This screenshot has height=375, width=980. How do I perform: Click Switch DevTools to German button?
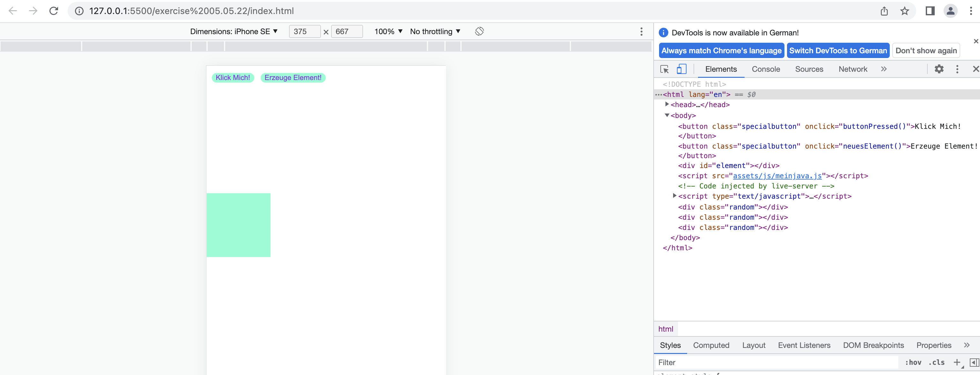point(837,51)
